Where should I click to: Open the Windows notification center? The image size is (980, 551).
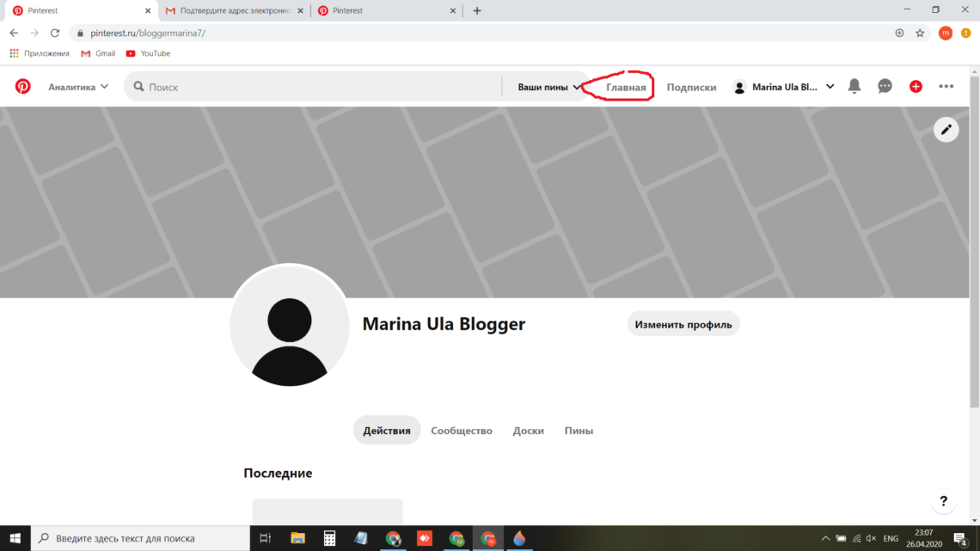pyautogui.click(x=961, y=538)
